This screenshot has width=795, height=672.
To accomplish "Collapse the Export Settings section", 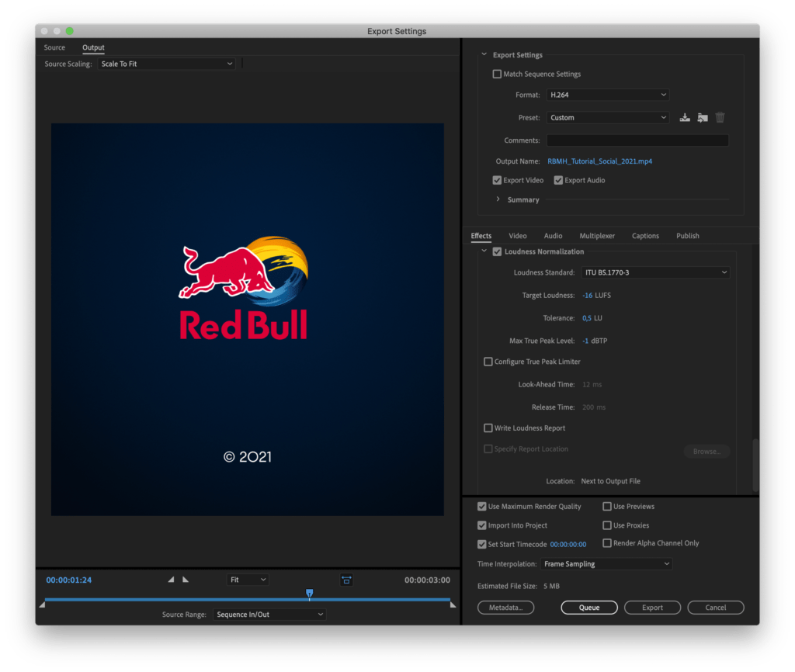I will [484, 54].
